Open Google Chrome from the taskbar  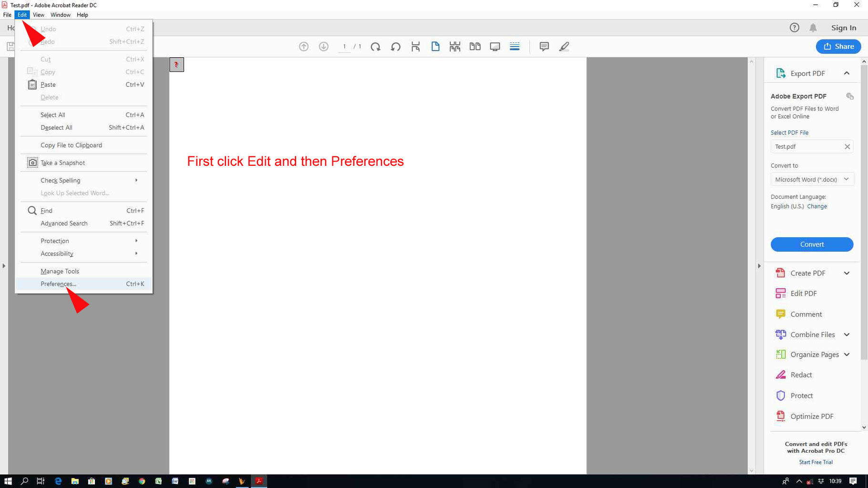point(142,481)
